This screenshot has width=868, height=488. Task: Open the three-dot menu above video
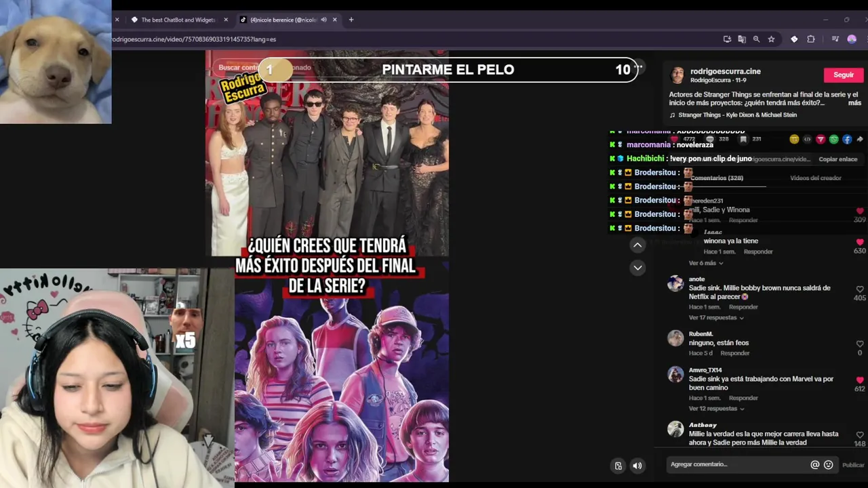pos(639,67)
